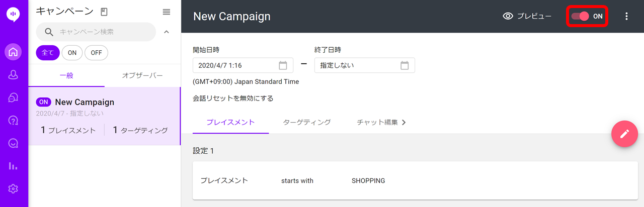This screenshot has height=207, width=644.
Task: Filter campaigns by OFF
Action: 96,53
